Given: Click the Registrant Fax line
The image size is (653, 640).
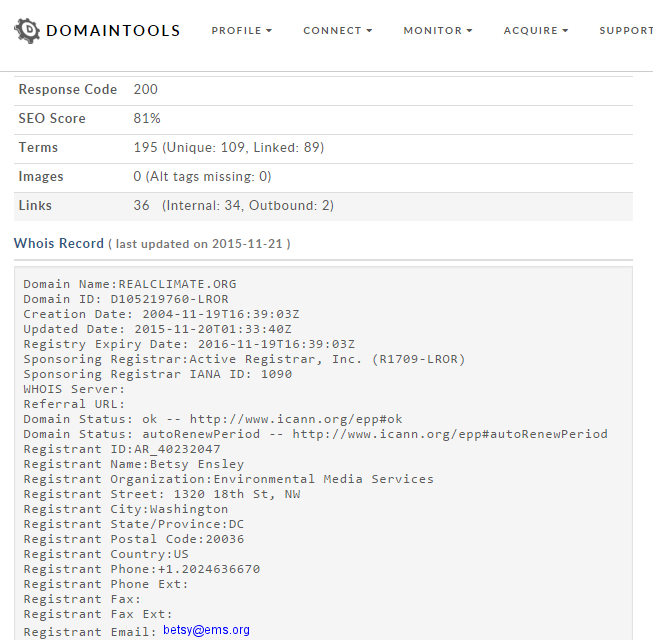Looking at the screenshot, I should click(x=82, y=599).
